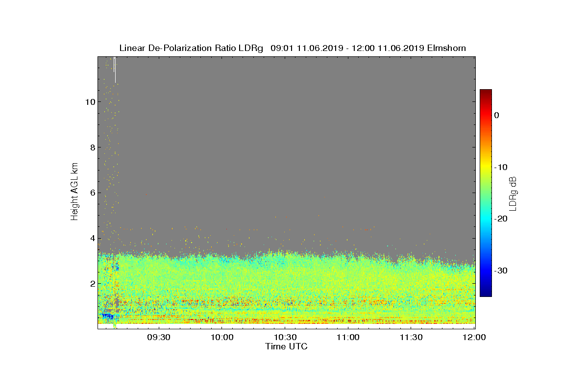Click the dark red top of the colorbar
Image resolution: width=588 pixels, height=392 pixels.
point(486,93)
